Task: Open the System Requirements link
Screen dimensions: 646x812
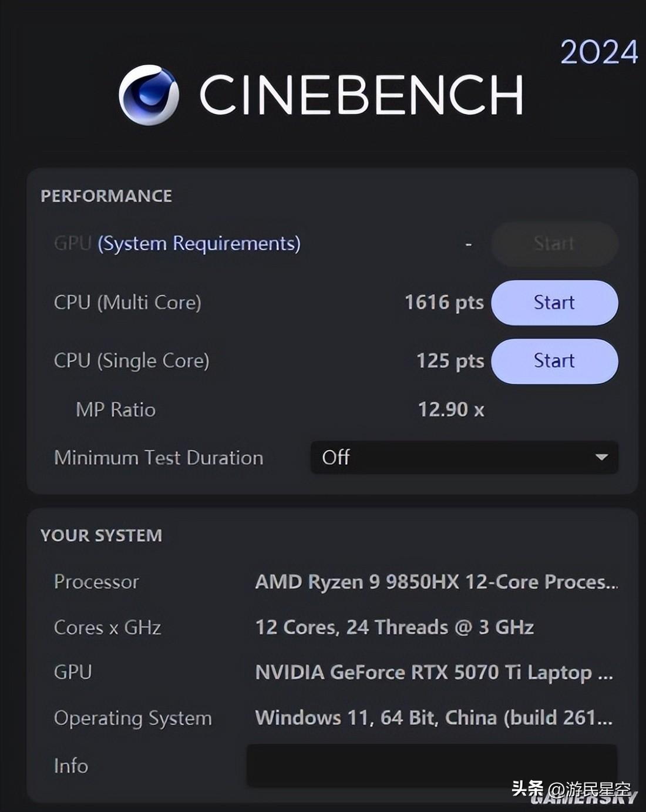Action: click(199, 243)
